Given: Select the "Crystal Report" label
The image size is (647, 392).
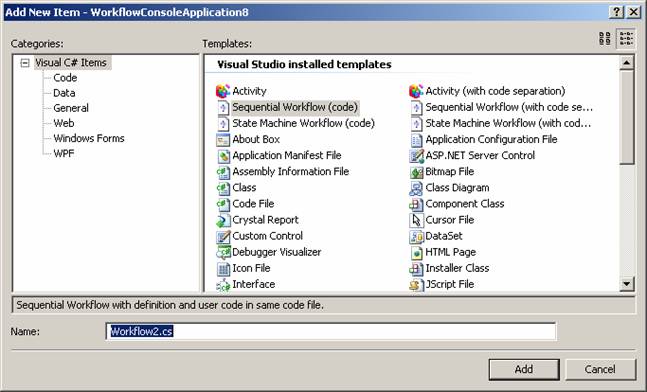Looking at the screenshot, I should tap(265, 220).
